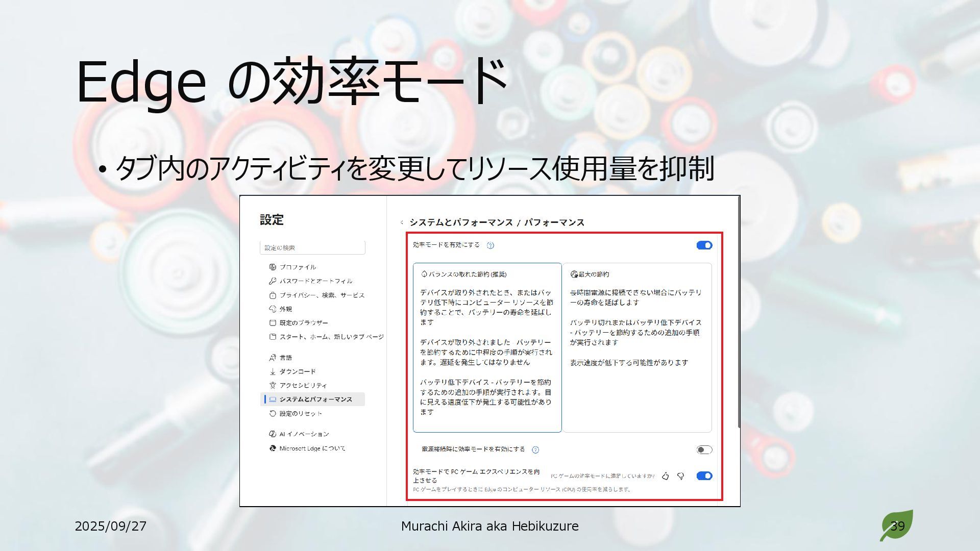The image size is (980, 551).
Task: Click help icon beside 電源接続時に効率モードを有効にする
Action: pyautogui.click(x=535, y=449)
